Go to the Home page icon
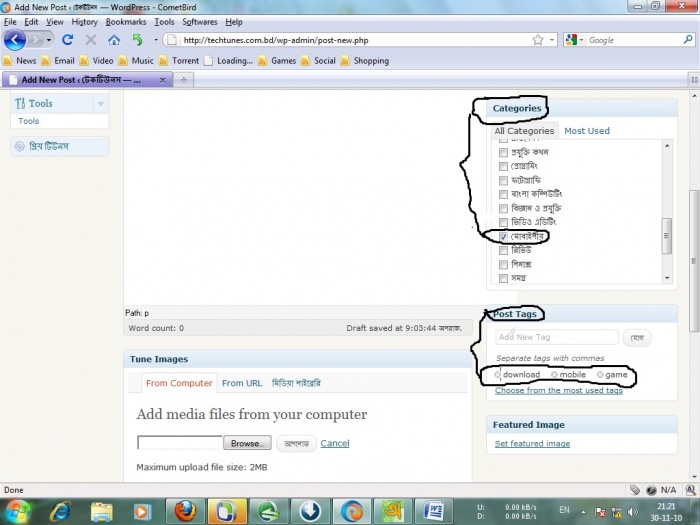 [x=114, y=40]
